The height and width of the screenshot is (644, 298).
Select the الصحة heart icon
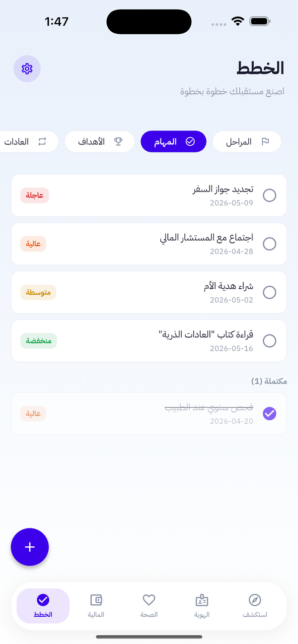[149, 600]
